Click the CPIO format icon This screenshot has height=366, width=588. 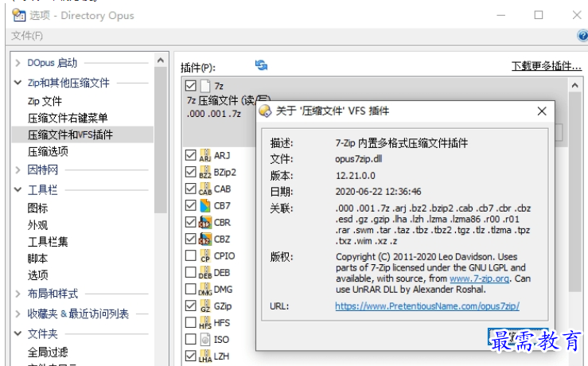point(205,255)
